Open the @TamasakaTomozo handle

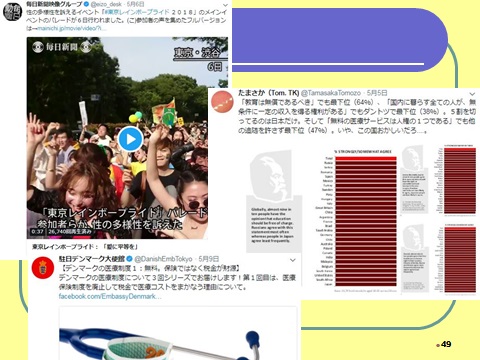331,93
